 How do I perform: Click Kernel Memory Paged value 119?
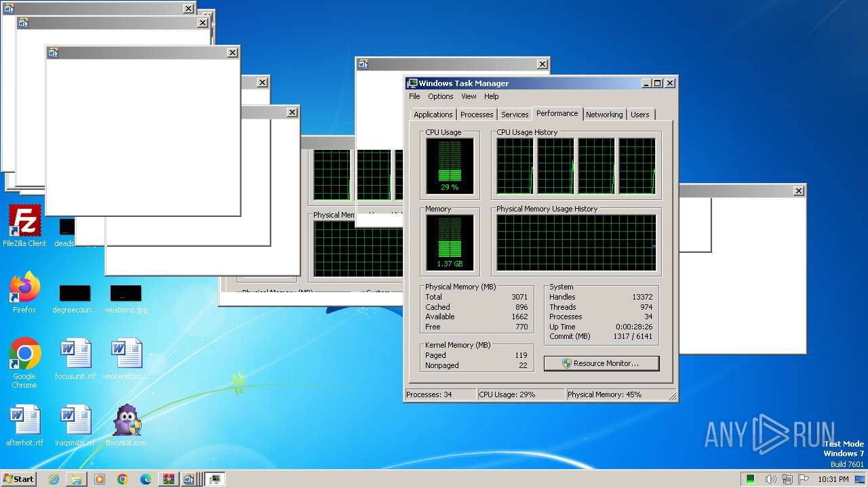[521, 355]
